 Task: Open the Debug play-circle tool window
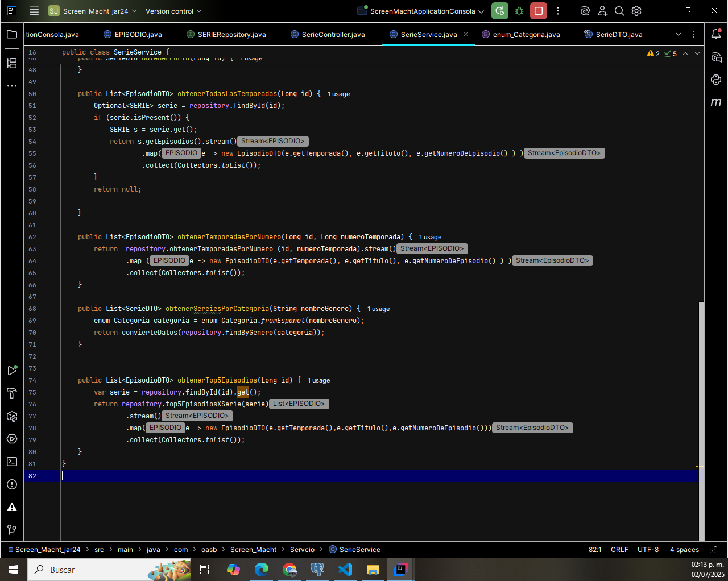(12, 439)
